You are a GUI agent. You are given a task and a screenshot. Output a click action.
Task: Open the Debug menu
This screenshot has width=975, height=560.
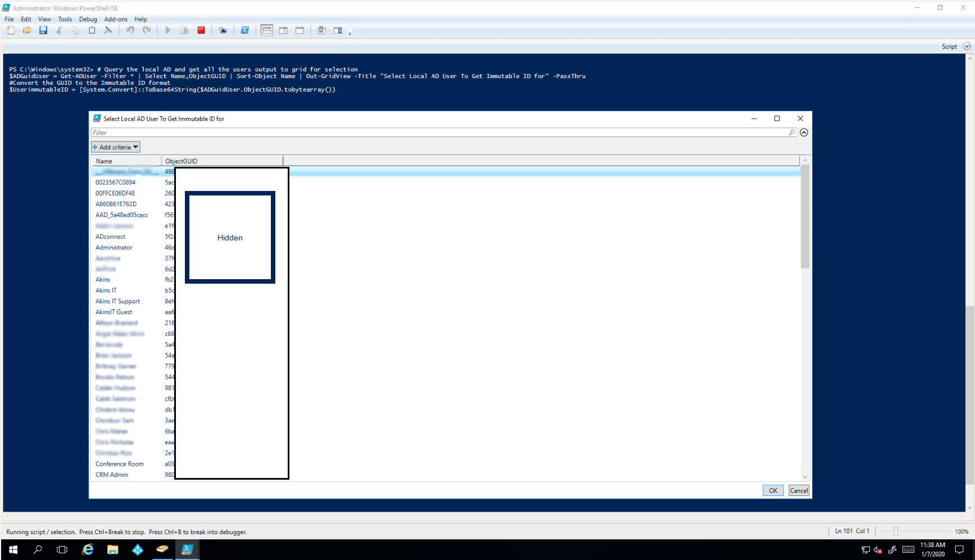click(88, 19)
